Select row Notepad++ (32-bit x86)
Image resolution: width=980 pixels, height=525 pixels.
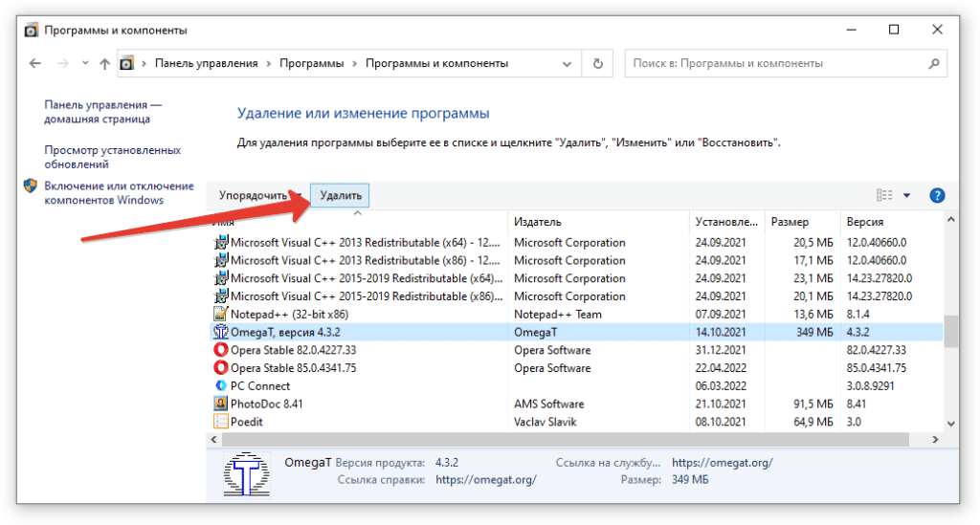pos(576,314)
